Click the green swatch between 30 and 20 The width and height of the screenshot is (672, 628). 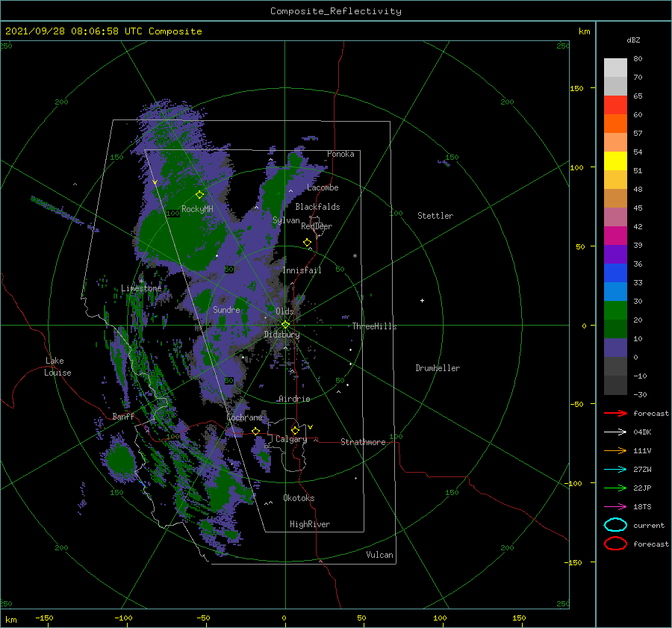click(x=615, y=310)
